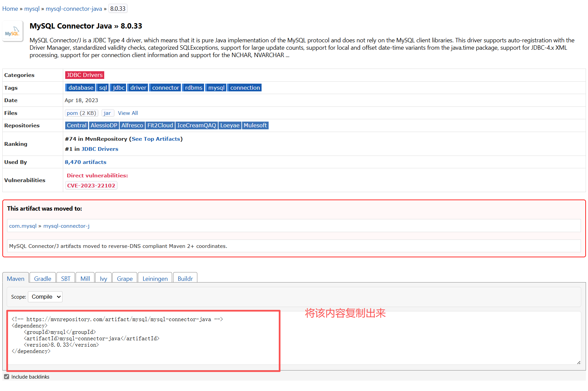Switch to the Mill tab
Screen dimensions: 588x391
coord(85,278)
